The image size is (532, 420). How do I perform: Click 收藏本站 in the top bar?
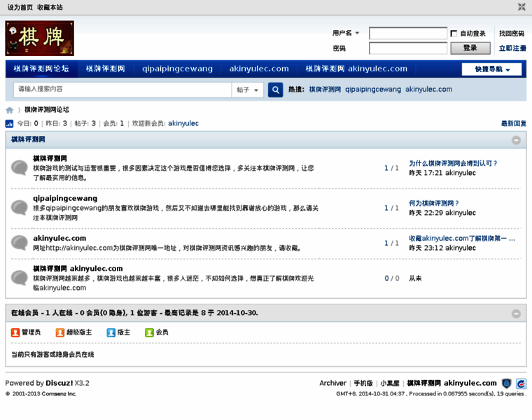tap(50, 7)
